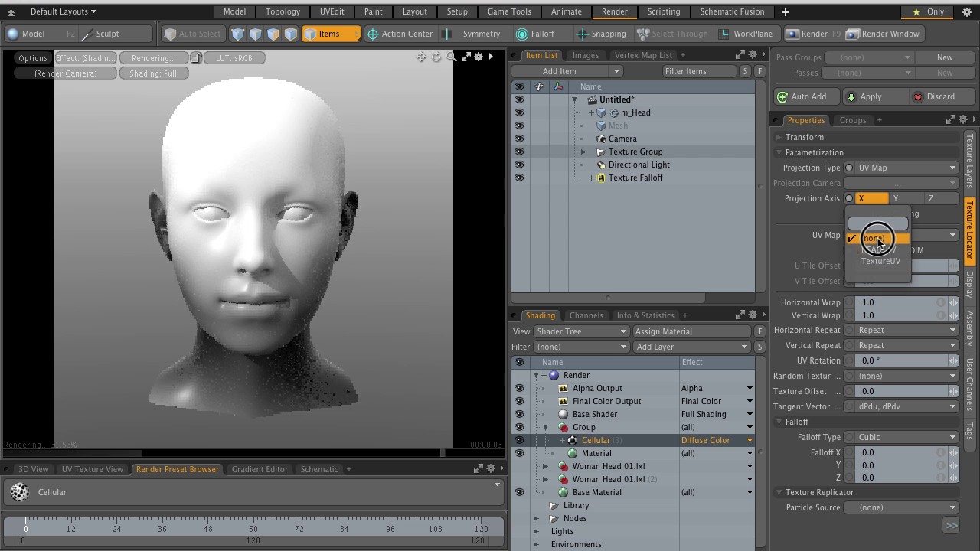
Task: Open the Shader Tree view dropdown
Action: tap(581, 331)
